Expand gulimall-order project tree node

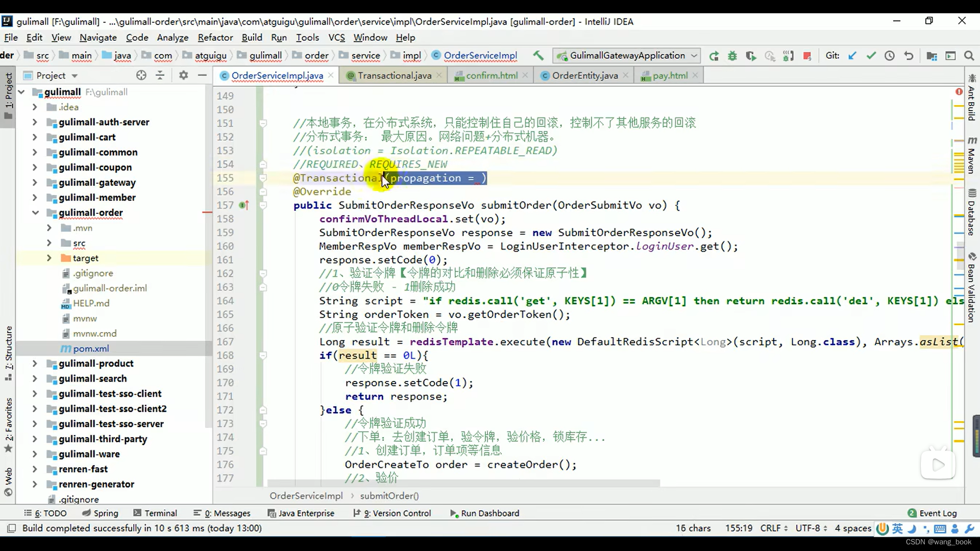point(34,212)
